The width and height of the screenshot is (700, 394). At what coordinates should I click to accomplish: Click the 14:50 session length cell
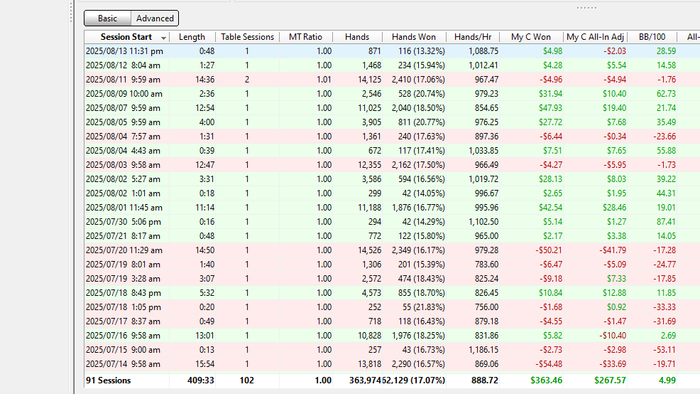(205, 251)
